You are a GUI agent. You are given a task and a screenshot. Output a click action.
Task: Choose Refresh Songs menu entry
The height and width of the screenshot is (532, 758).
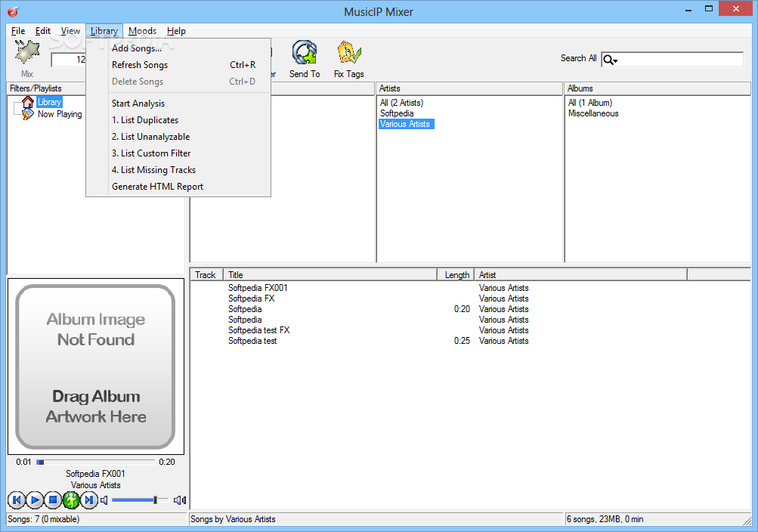pos(178,65)
